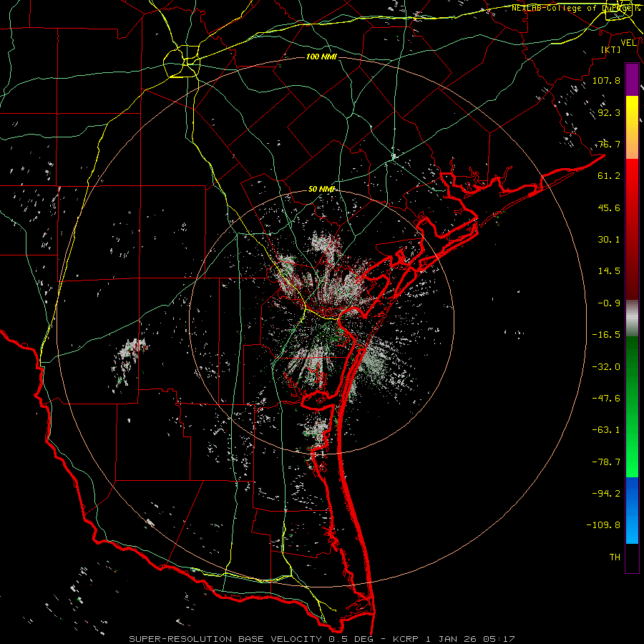Image resolution: width=644 pixels, height=644 pixels.
Task: Click the blue segment of velocity color bar
Action: click(x=632, y=510)
